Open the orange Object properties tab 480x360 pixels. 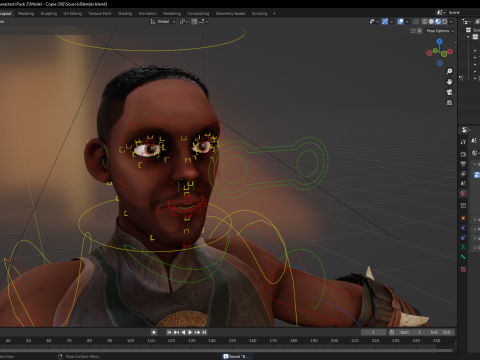tap(463, 218)
